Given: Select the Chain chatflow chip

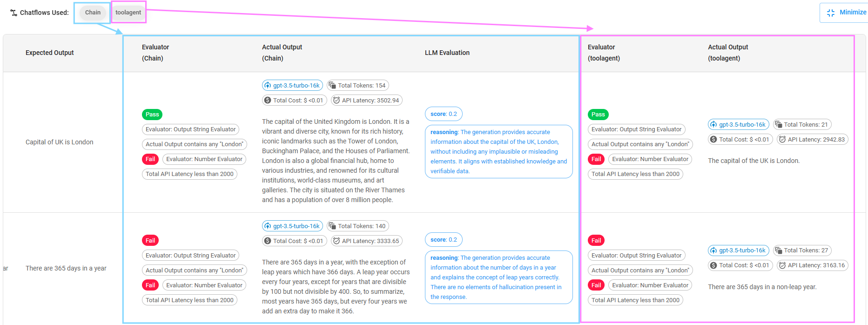Looking at the screenshot, I should point(93,13).
